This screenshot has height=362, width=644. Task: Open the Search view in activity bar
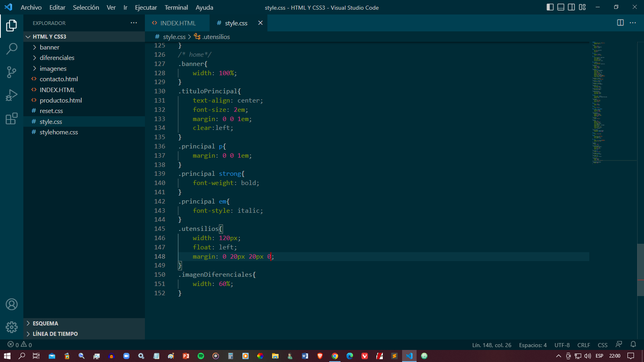[12, 49]
